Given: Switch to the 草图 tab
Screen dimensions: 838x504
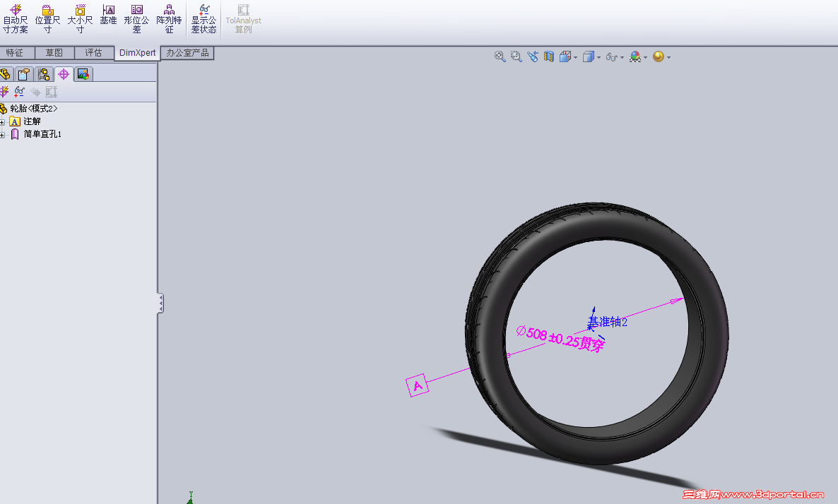Looking at the screenshot, I should (x=54, y=53).
